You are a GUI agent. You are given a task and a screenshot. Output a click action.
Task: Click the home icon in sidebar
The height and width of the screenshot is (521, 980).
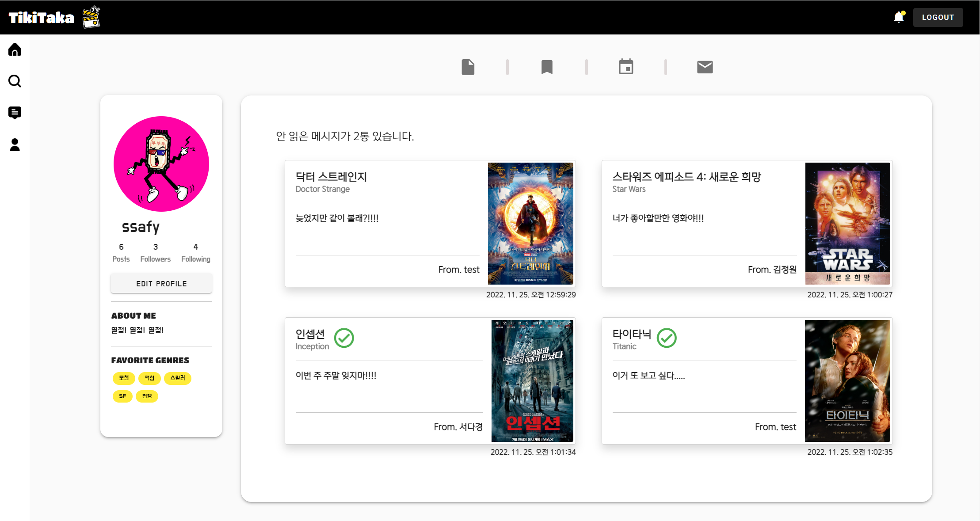point(15,49)
